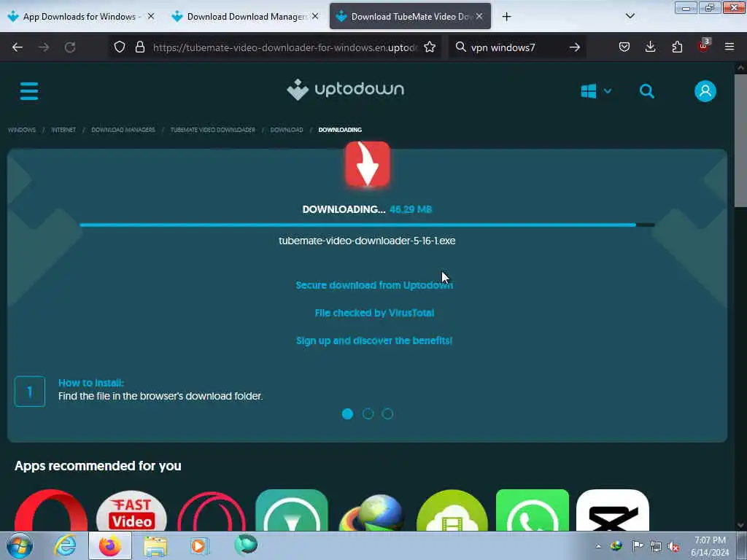
Task: Open the Firefox application menu
Action: point(729,47)
